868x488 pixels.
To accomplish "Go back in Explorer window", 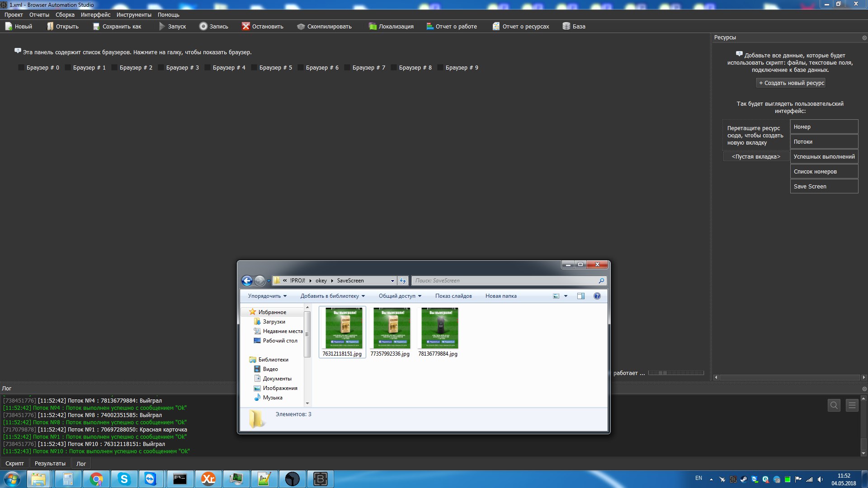I will coord(247,281).
